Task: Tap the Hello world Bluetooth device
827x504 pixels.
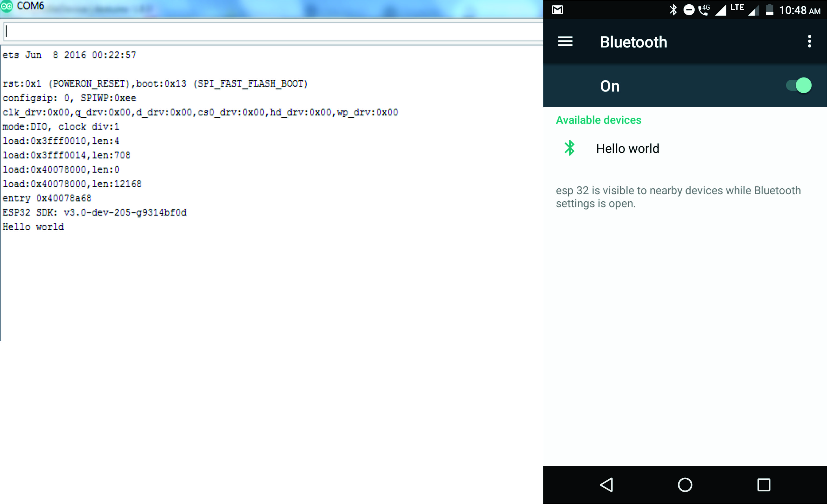Action: tap(627, 148)
